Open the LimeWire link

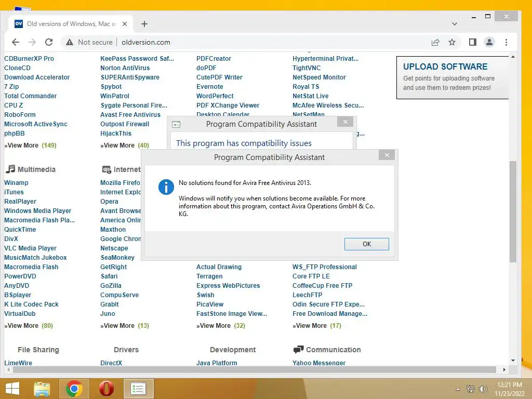coord(18,363)
